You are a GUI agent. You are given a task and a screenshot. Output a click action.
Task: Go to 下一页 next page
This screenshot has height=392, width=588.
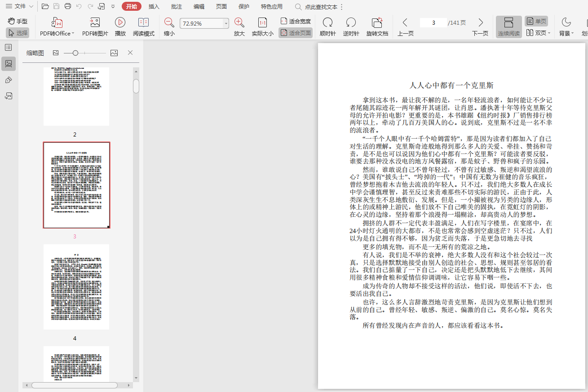click(x=480, y=26)
